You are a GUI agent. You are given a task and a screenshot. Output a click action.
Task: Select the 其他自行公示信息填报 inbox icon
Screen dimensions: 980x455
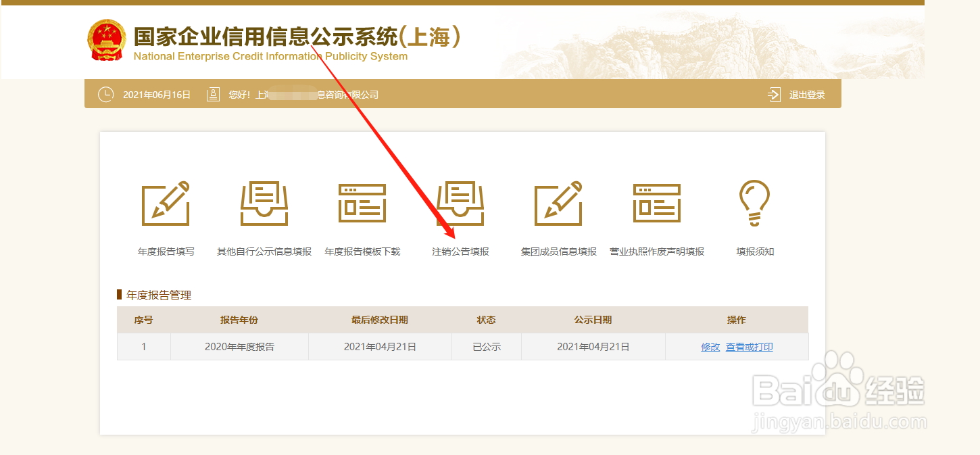click(x=264, y=201)
